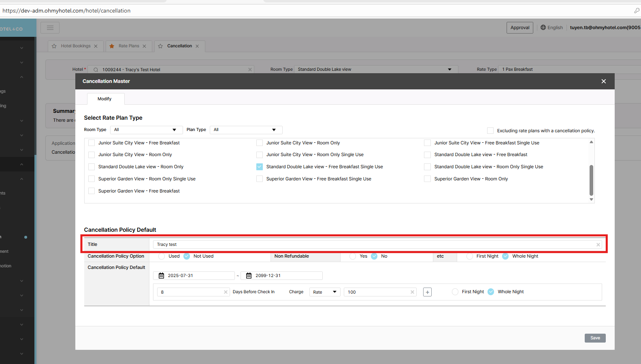This screenshot has height=364, width=641.
Task: Check Superior Garden View - Free Breakfast
Action: pos(92,191)
